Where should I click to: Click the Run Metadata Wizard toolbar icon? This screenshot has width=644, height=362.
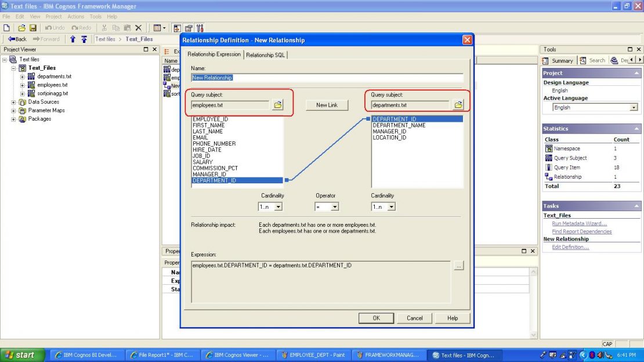click(x=177, y=28)
